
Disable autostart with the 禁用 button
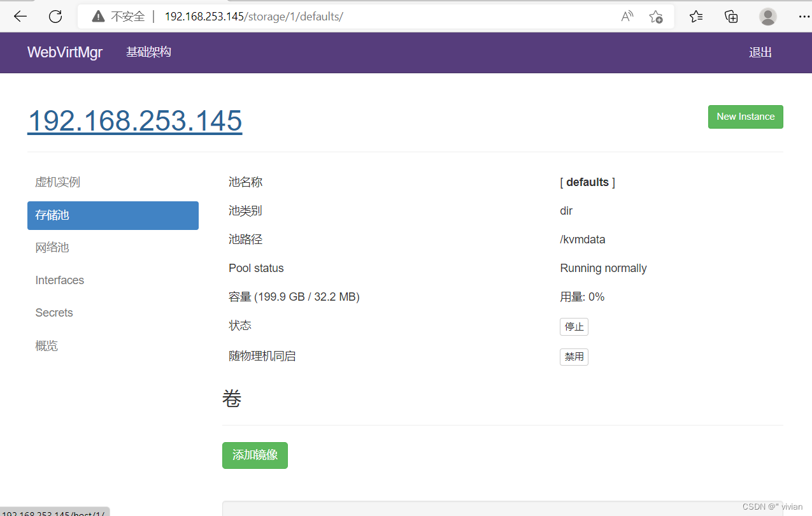tap(574, 357)
